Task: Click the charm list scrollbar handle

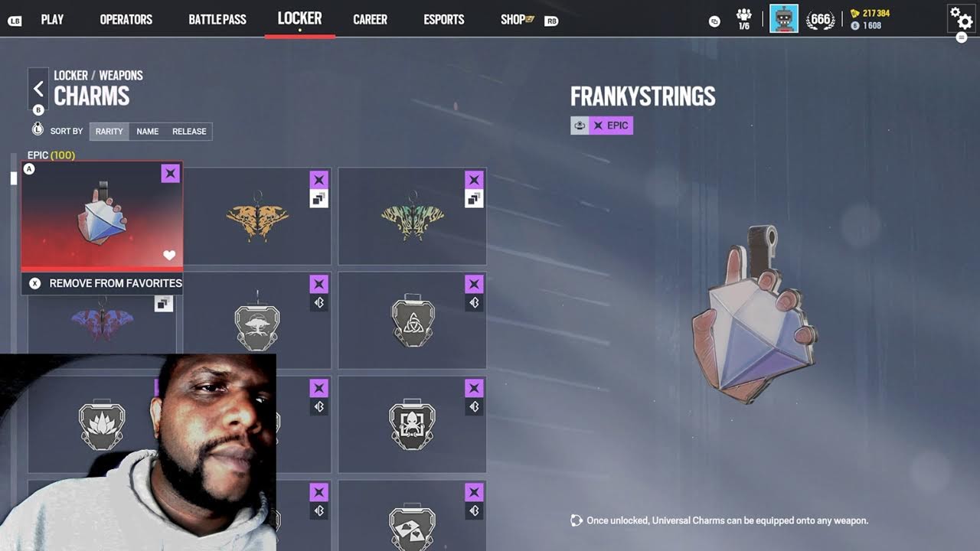Action: [x=13, y=178]
